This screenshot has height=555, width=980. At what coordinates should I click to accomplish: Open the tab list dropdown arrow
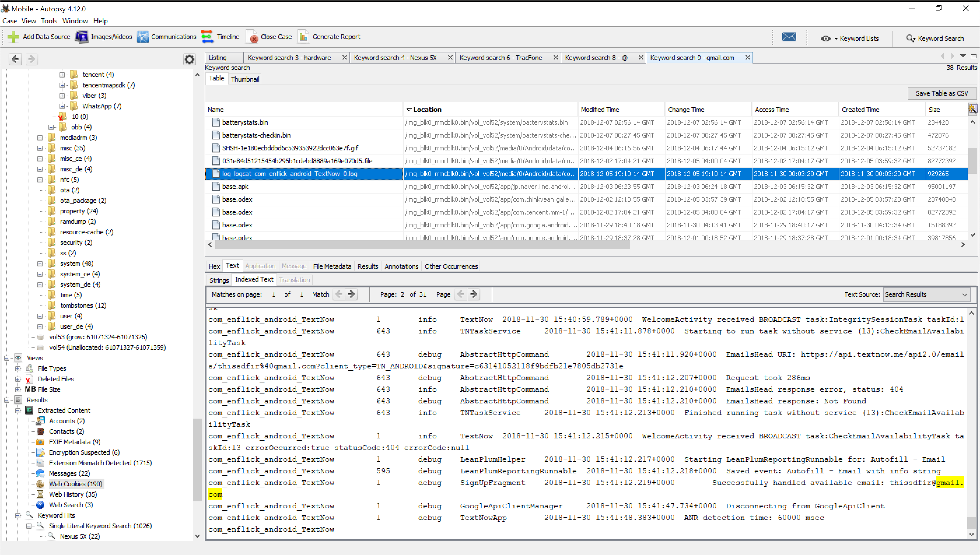pos(963,56)
